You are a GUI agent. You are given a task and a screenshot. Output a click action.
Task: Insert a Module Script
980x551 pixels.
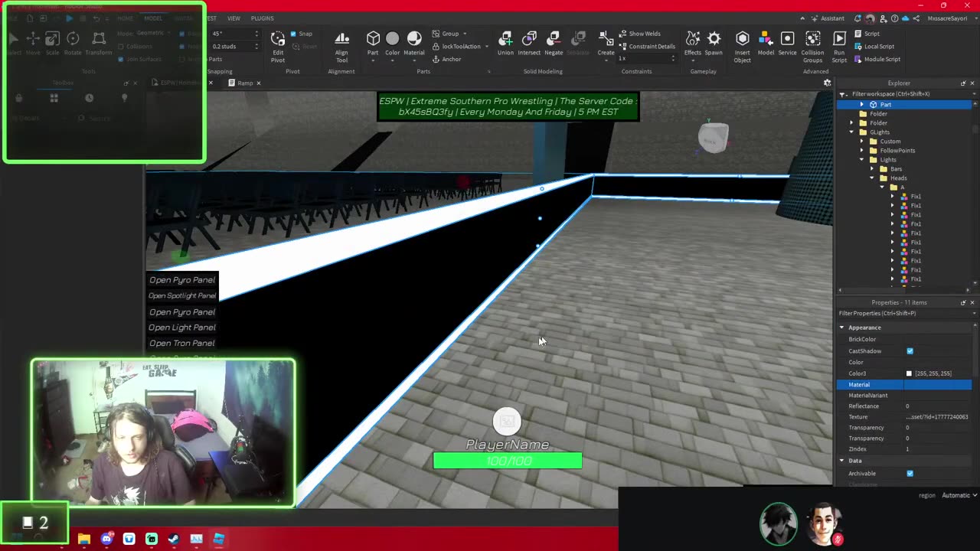pyautogui.click(x=877, y=59)
